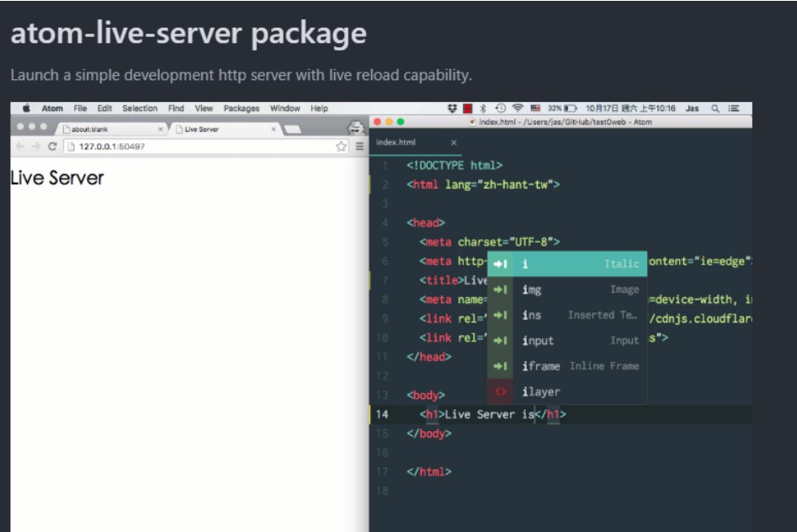Open the Edit menu
Viewport: 797px width, 532px height.
104,109
